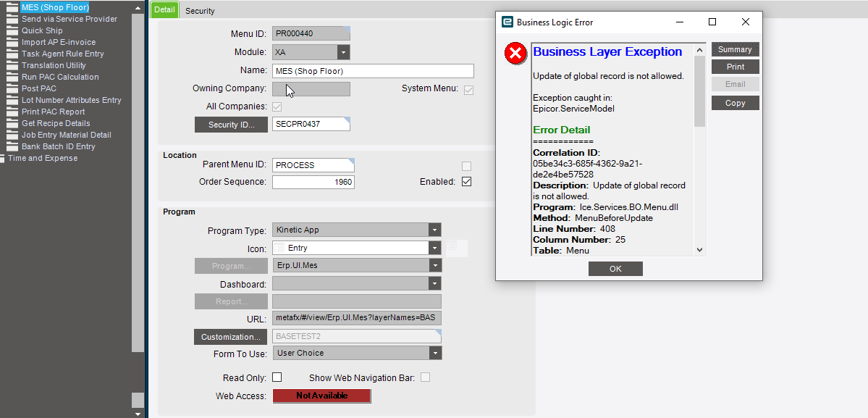Click the BASETEST2 customization field
The image size is (868, 418).
(357, 337)
